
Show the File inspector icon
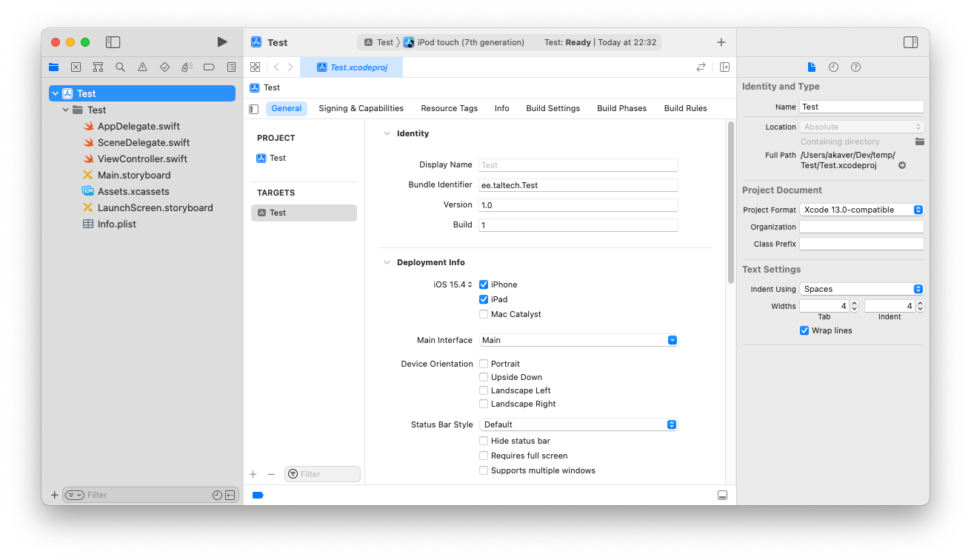(812, 67)
